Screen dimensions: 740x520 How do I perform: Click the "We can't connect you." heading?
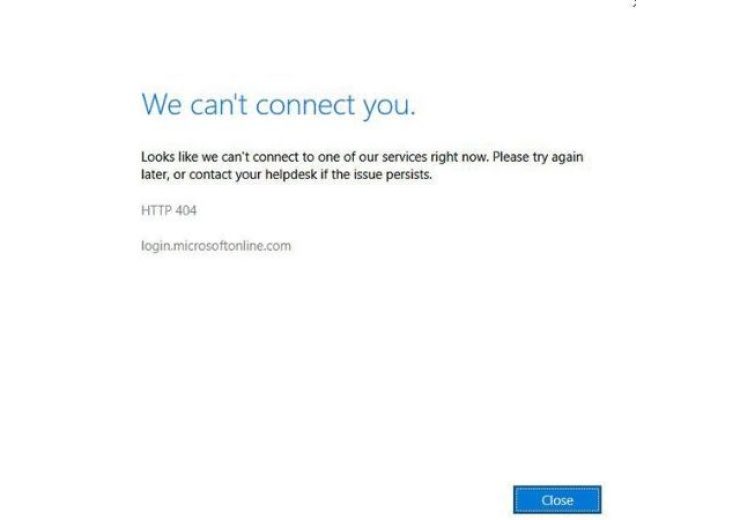click(278, 105)
